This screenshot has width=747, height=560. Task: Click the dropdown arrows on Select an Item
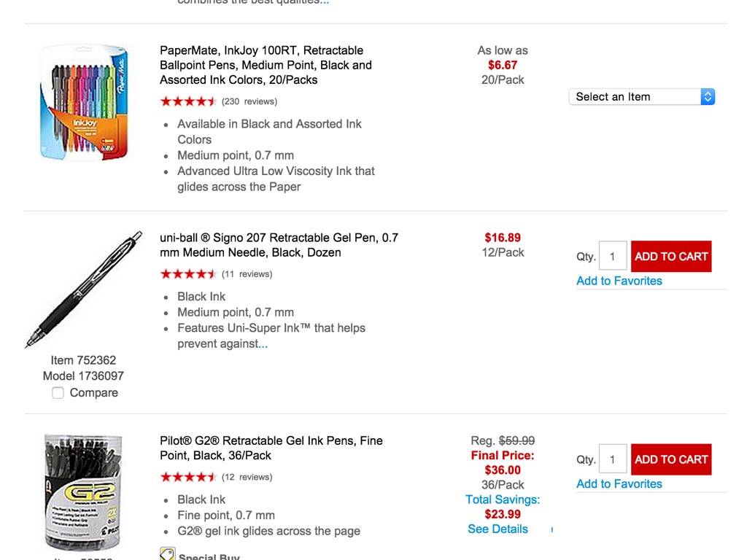pos(708,97)
